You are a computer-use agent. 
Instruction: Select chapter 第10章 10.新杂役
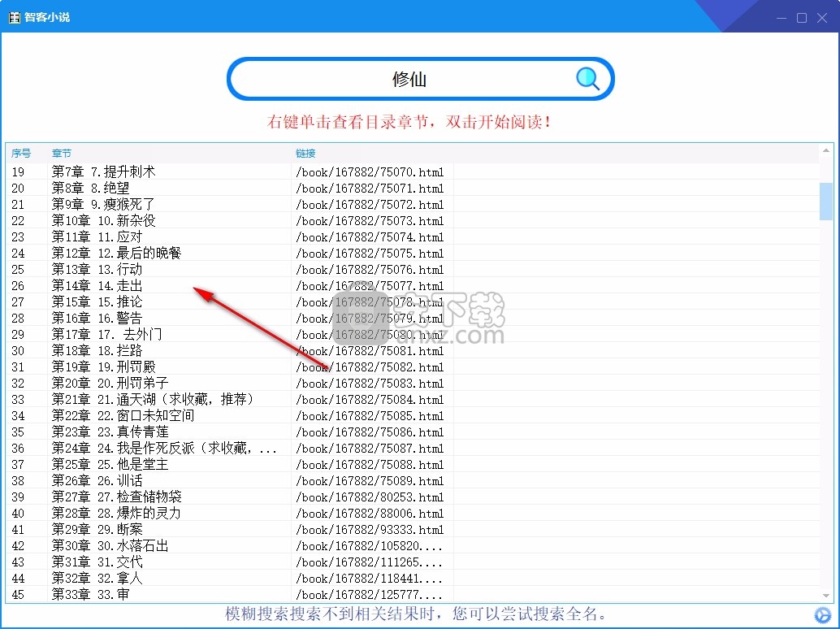[x=103, y=221]
